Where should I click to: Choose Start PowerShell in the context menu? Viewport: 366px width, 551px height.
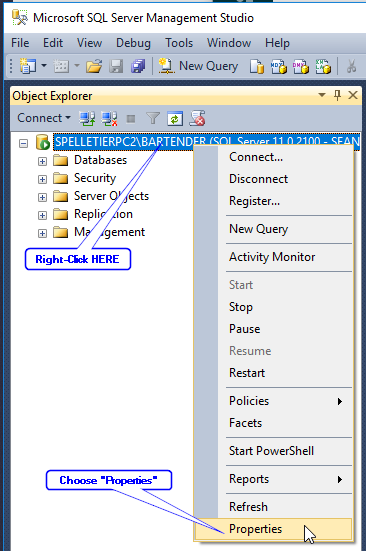273,451
